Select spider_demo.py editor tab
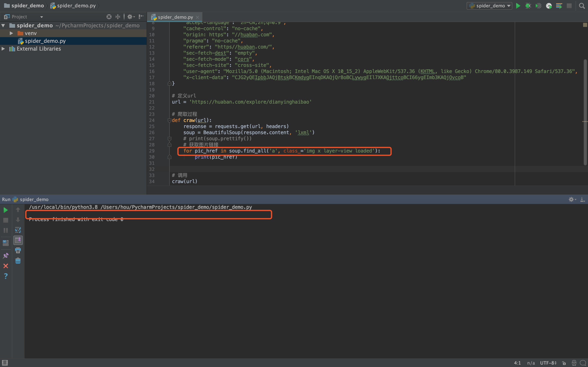 (175, 17)
